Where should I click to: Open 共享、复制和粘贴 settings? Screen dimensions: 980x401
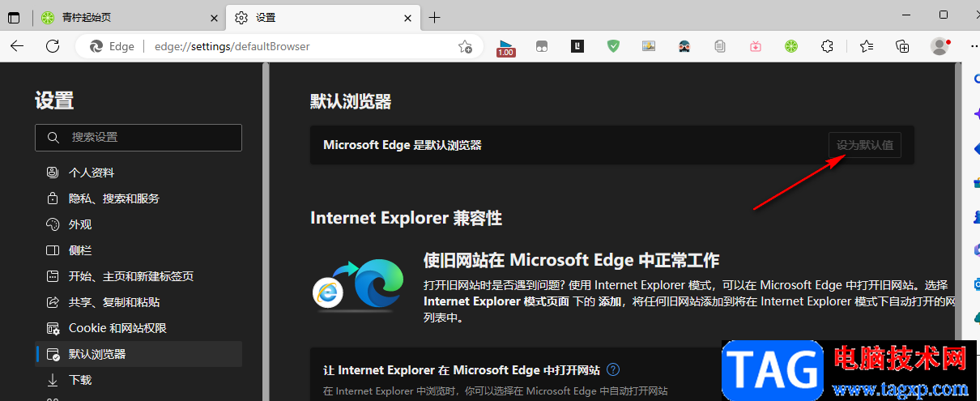click(x=138, y=302)
